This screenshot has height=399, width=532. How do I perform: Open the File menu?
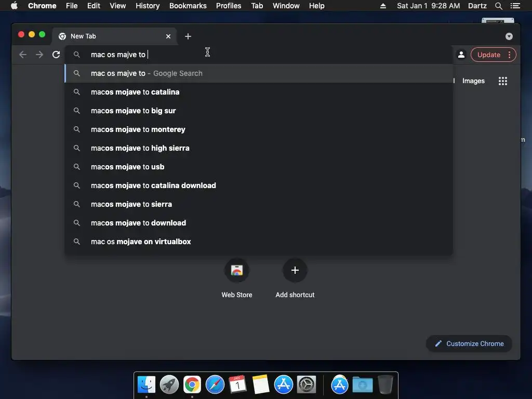click(x=72, y=6)
